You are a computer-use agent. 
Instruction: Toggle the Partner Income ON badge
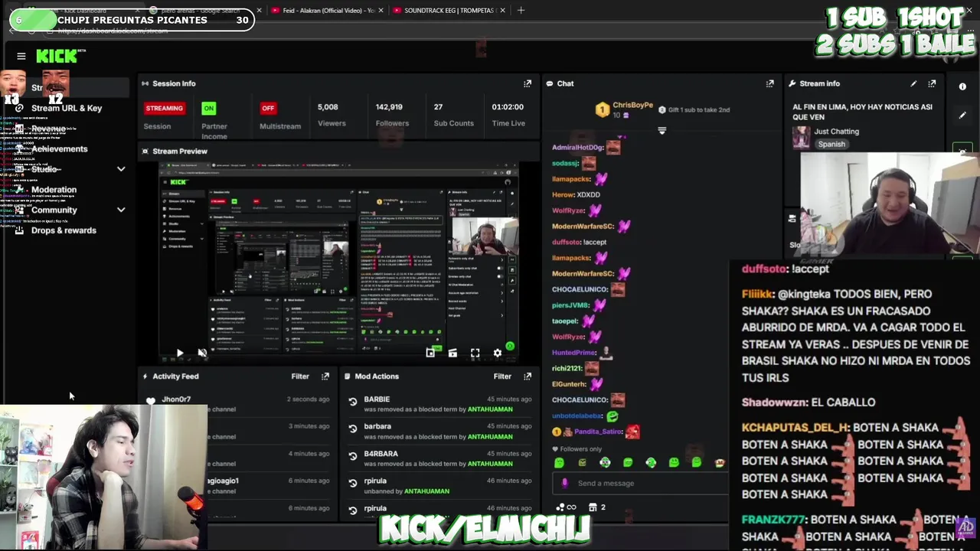(208, 108)
